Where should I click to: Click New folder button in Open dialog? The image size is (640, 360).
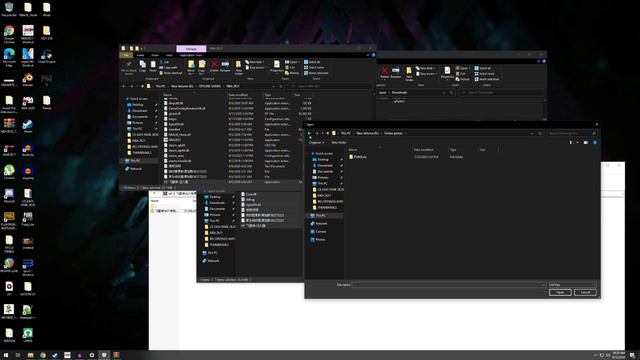(339, 142)
